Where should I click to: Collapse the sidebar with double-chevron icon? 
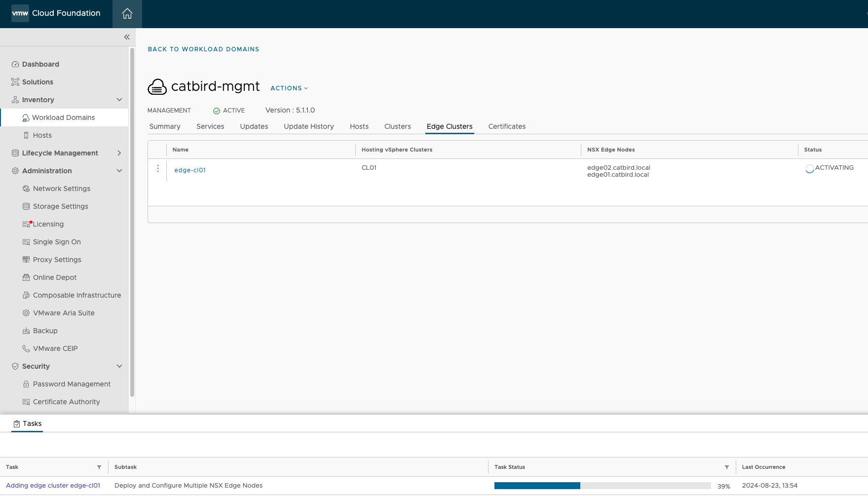[127, 37]
